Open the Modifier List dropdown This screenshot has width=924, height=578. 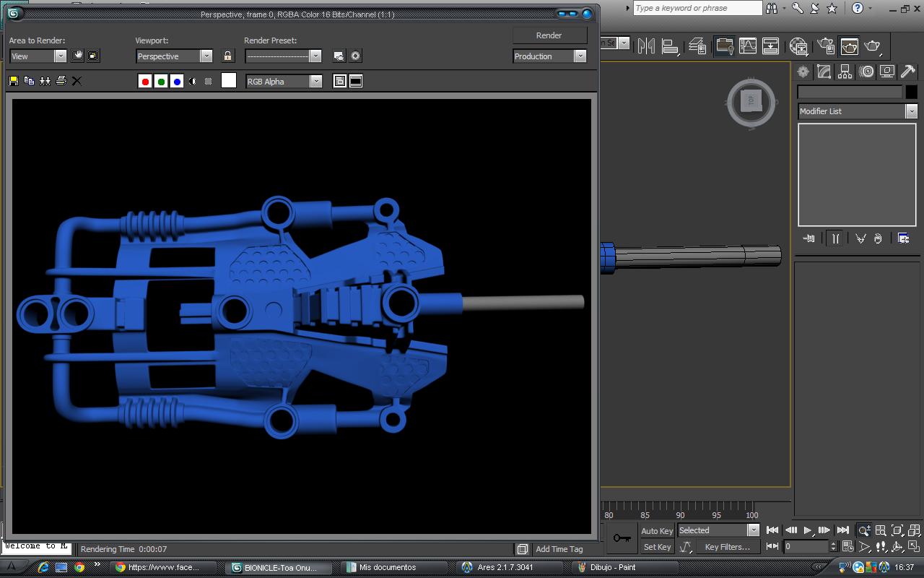click(x=911, y=111)
